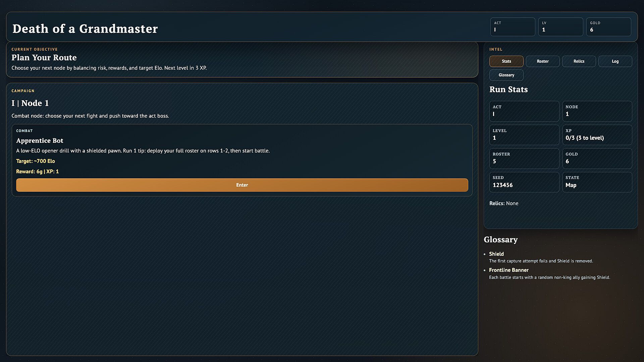
Task: Open the Relics tab
Action: pos(579,61)
